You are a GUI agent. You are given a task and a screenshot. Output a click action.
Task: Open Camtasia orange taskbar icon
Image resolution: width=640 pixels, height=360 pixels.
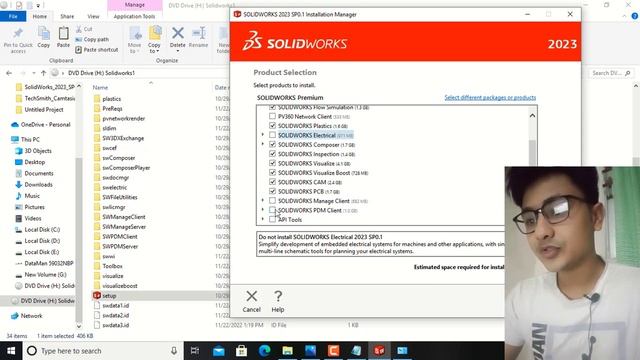(x=333, y=351)
